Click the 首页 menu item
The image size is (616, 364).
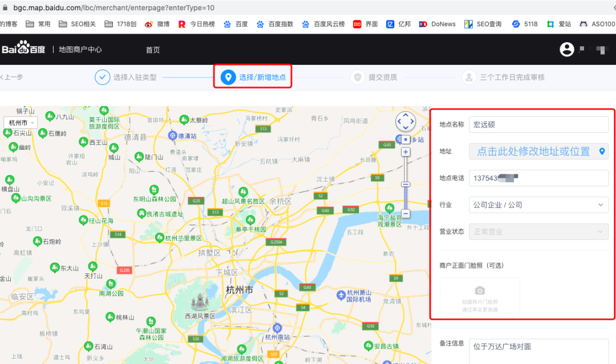pos(152,50)
